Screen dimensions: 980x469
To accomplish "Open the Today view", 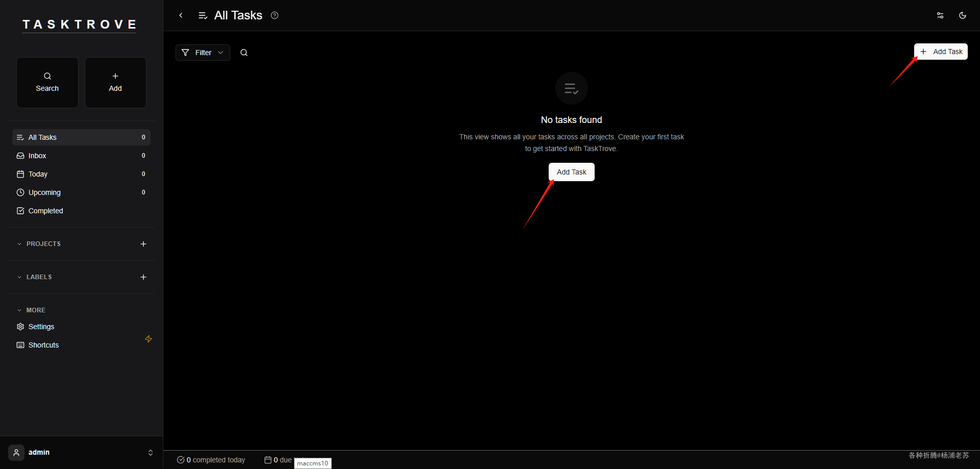I will click(81, 174).
